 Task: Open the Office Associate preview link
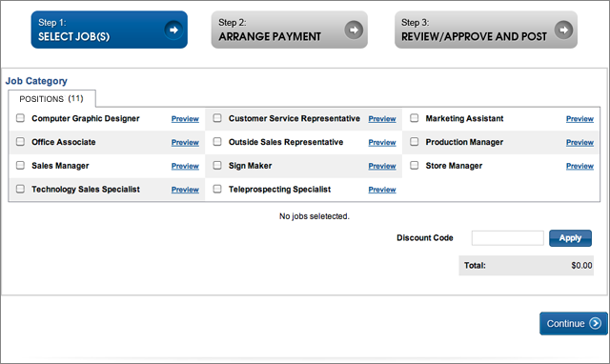[185, 143]
